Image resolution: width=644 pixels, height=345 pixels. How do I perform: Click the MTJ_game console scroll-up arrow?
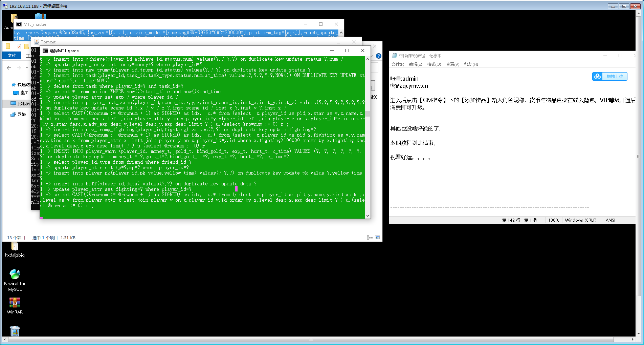[x=368, y=59]
